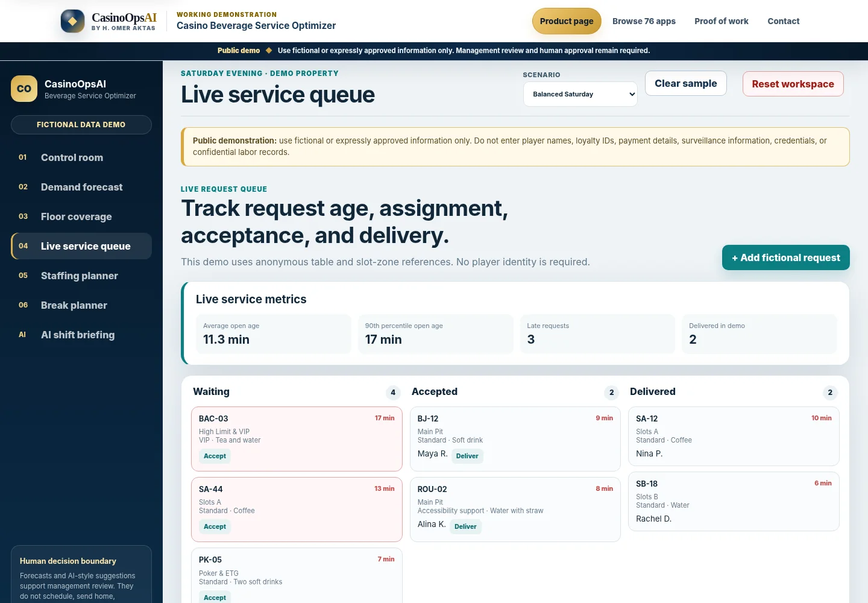Screen dimensions: 868x603
Task: Select Live service queue nav item
Action: tap(81, 246)
